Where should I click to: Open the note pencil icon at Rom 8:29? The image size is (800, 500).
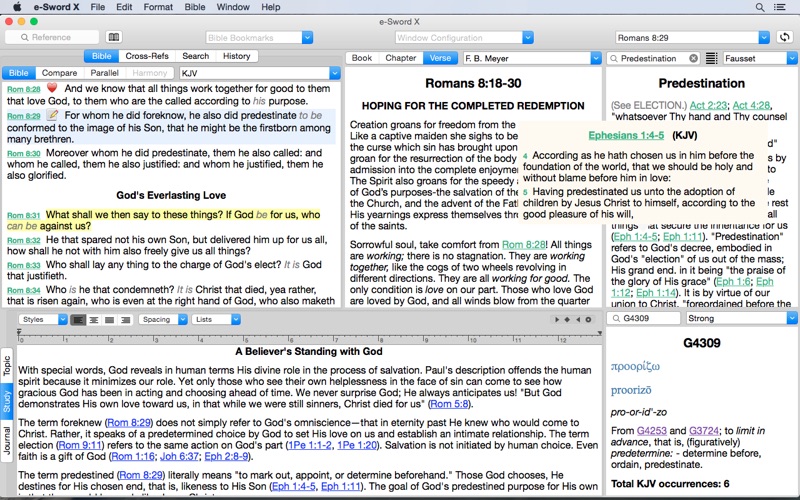point(52,115)
